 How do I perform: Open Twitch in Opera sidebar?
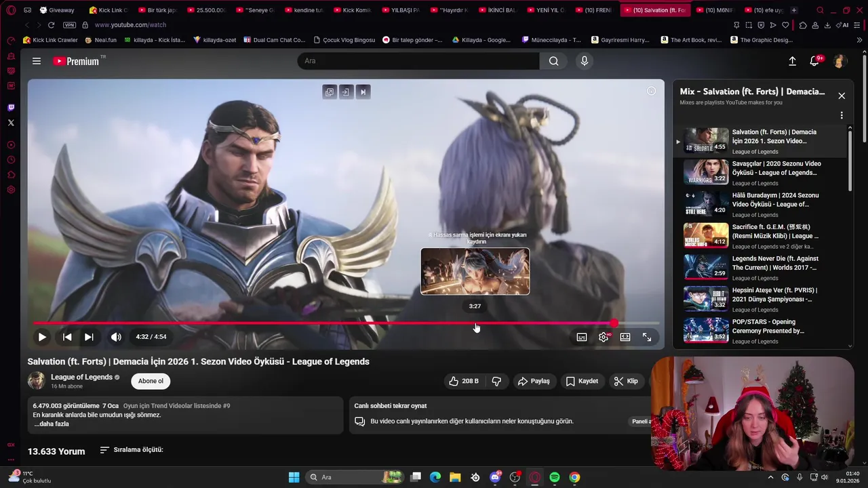(11, 107)
